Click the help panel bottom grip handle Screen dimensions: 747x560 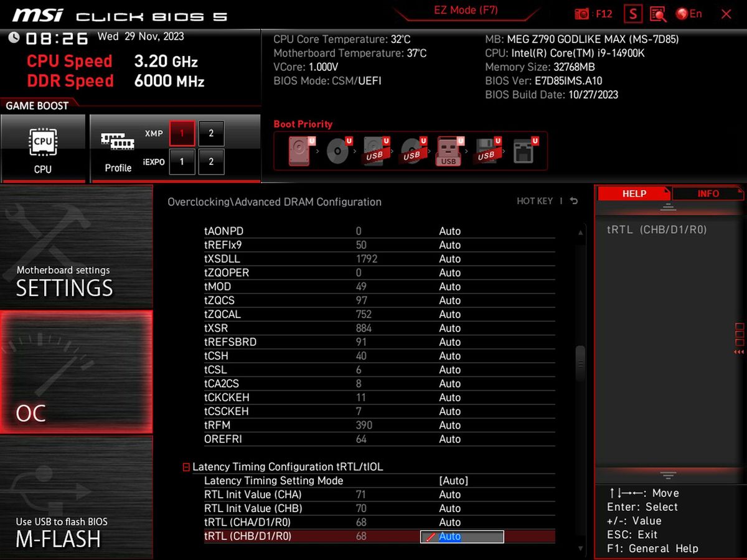click(x=668, y=475)
